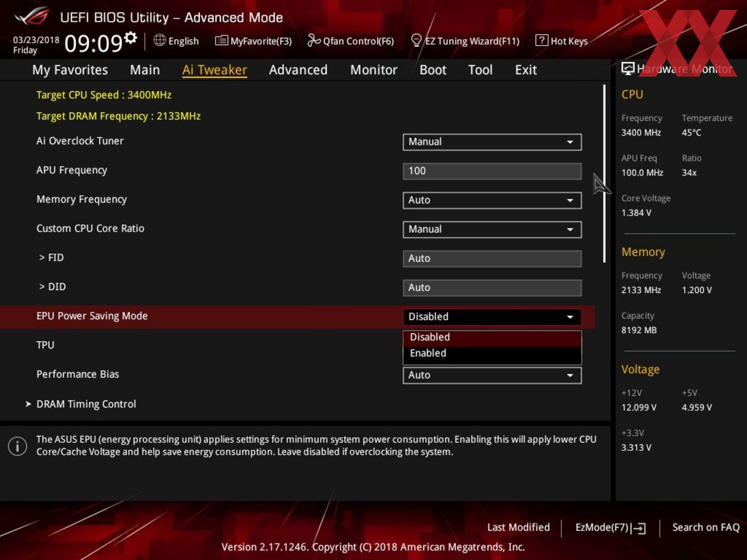Click Search on FAQ link
This screenshot has width=747, height=560.
[x=706, y=527]
